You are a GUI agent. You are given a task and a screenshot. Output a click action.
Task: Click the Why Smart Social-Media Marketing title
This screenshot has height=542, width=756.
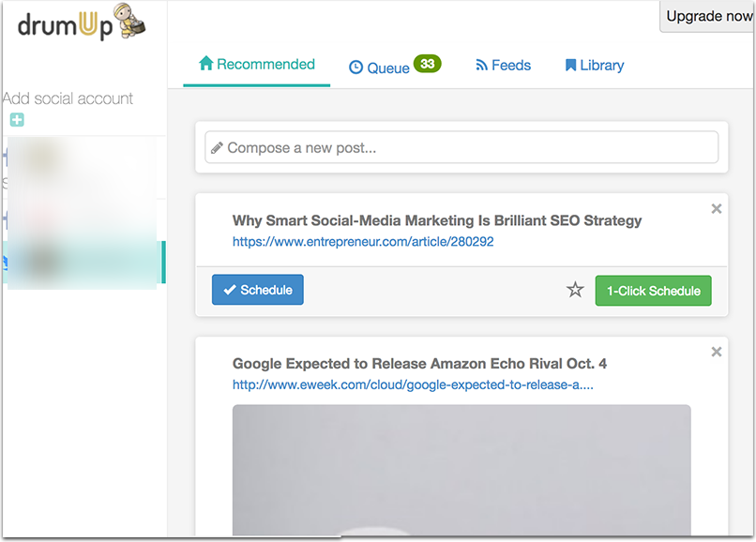coord(437,220)
